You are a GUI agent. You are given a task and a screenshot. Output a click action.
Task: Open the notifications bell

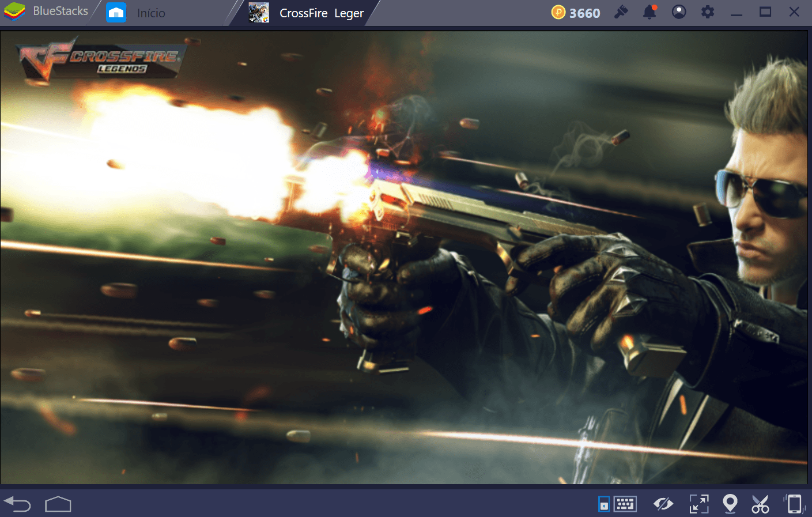point(650,12)
